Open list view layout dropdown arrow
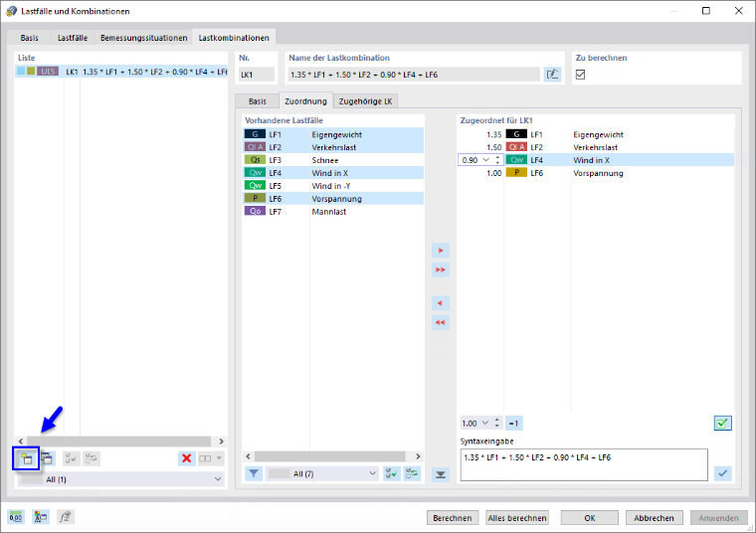The width and height of the screenshot is (756, 533). (x=219, y=458)
